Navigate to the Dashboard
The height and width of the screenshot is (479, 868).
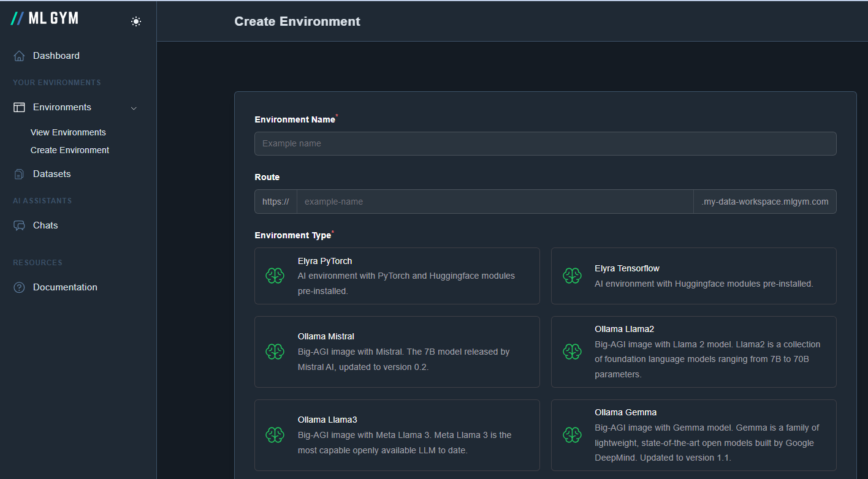(56, 55)
